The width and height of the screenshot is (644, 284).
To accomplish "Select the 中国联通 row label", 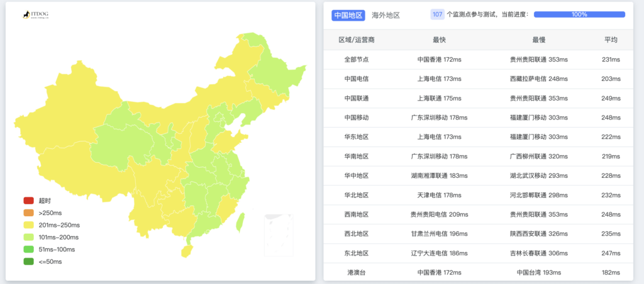I will pyautogui.click(x=357, y=98).
